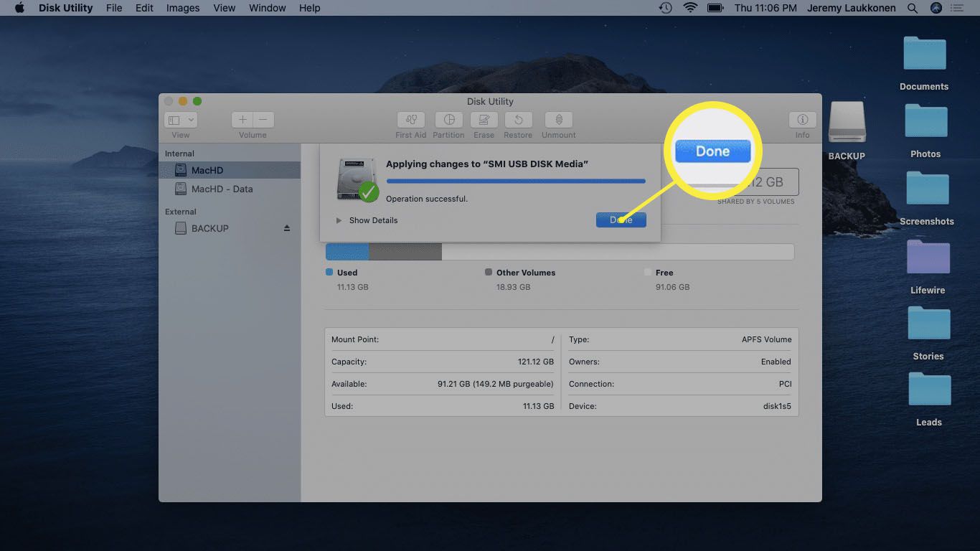Click the Other Volumes legend label
Image resolution: width=980 pixels, height=551 pixels.
coord(526,273)
